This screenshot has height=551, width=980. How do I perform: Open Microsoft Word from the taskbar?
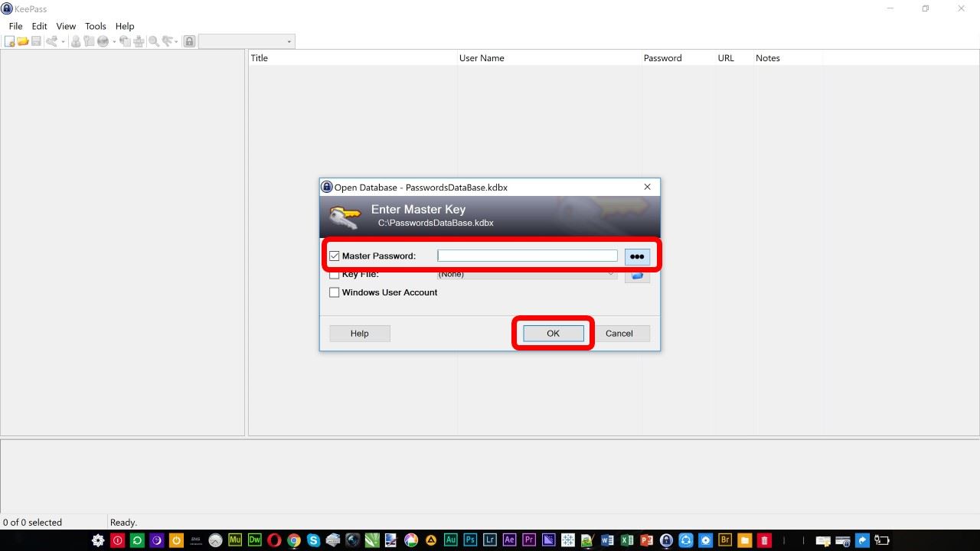pyautogui.click(x=607, y=540)
